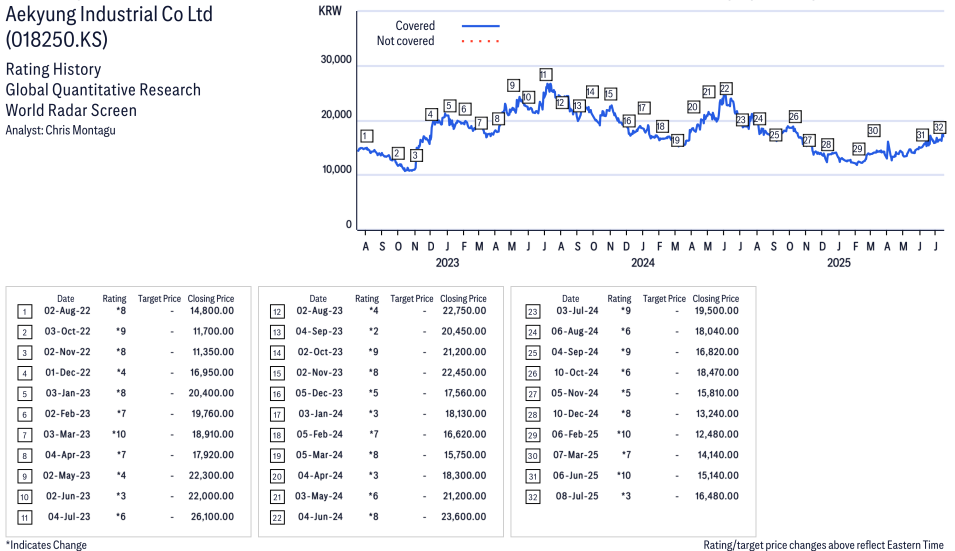Screen dimensions: 955x551
Task: Click the Covered legend label
Action: pos(415,26)
